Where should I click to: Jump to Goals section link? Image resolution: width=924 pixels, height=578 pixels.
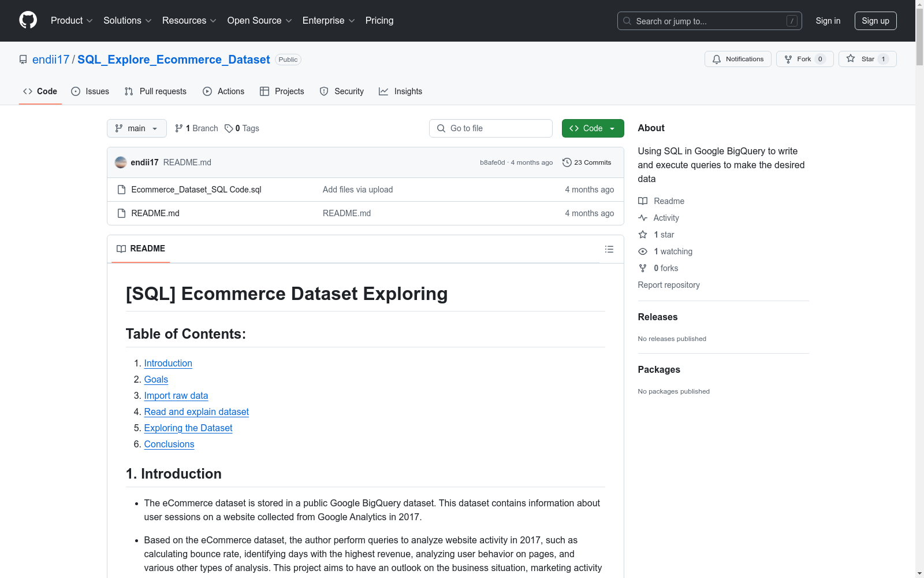coord(156,379)
